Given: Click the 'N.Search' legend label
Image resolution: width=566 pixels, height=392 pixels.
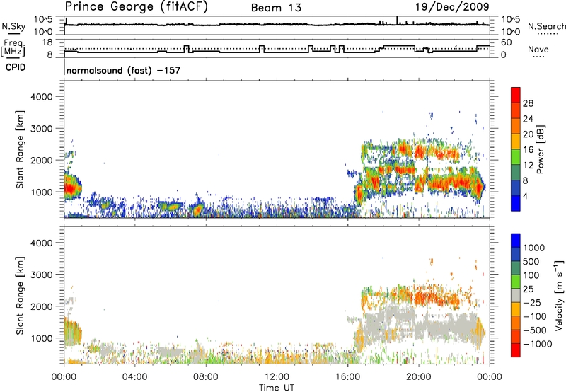Looking at the screenshot, I should 546,26.
